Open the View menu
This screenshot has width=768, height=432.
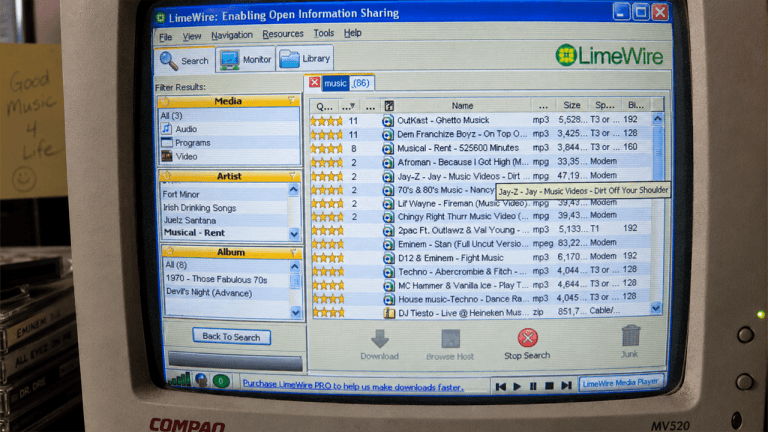point(192,36)
